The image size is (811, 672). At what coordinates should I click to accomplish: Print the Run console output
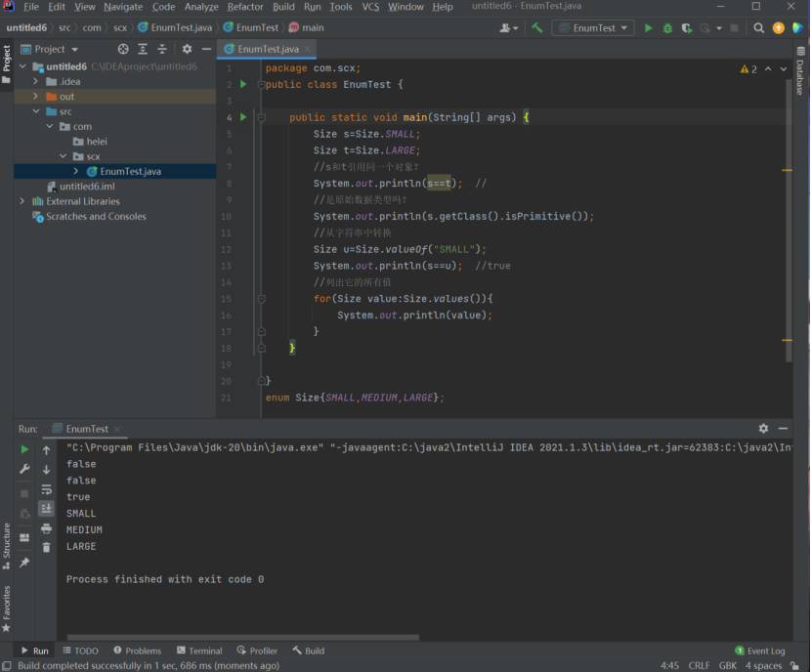pos(46,528)
